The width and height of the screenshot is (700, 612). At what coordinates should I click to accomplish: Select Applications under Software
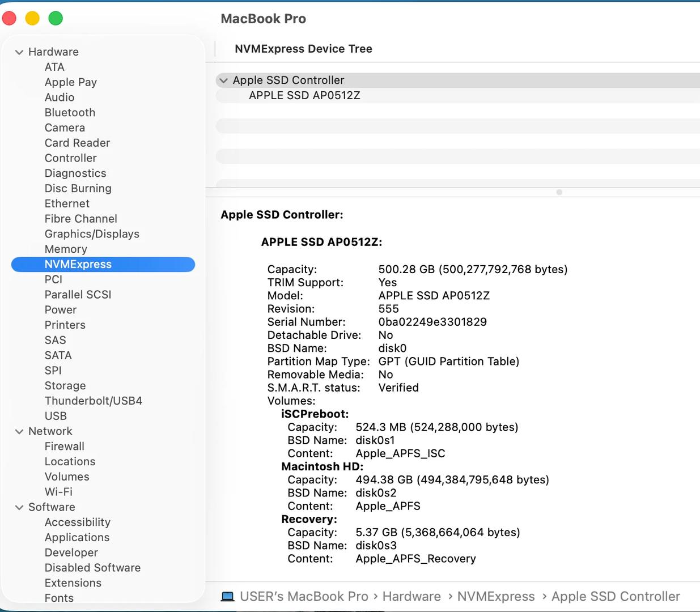tap(77, 537)
